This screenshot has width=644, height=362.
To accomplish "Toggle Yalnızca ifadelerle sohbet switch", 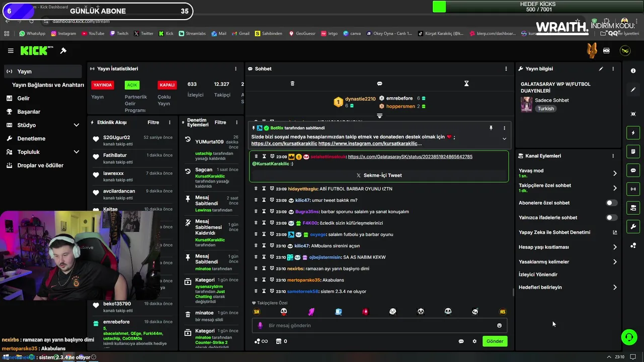I will coord(611,218).
